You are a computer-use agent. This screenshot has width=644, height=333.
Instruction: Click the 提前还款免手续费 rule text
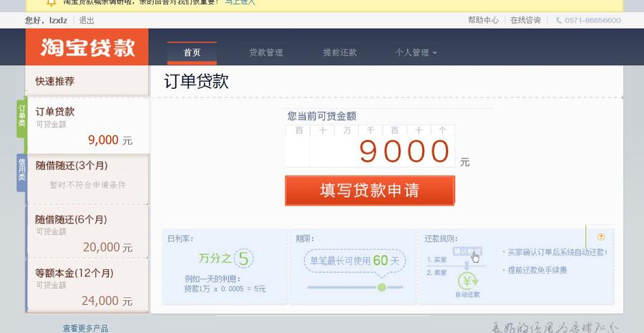(x=537, y=270)
